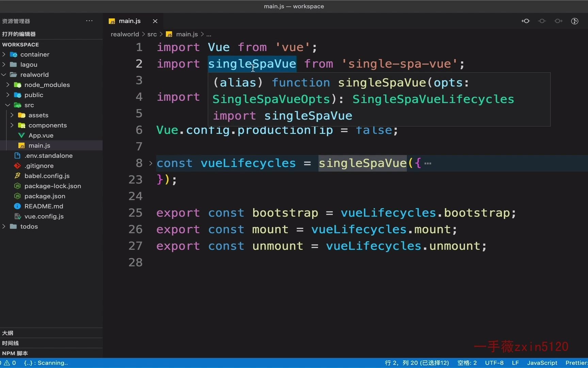Click the .gitignore git icon
This screenshot has width=588, height=368.
click(x=17, y=166)
